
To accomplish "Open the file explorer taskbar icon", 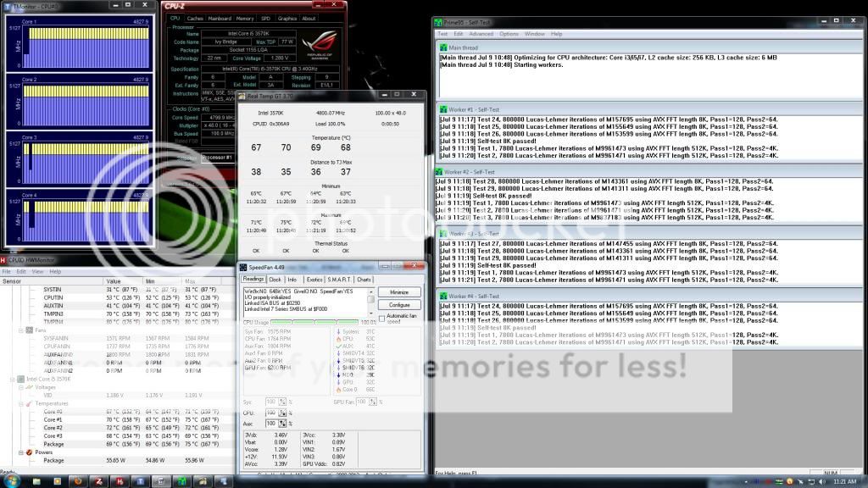I will point(36,481).
